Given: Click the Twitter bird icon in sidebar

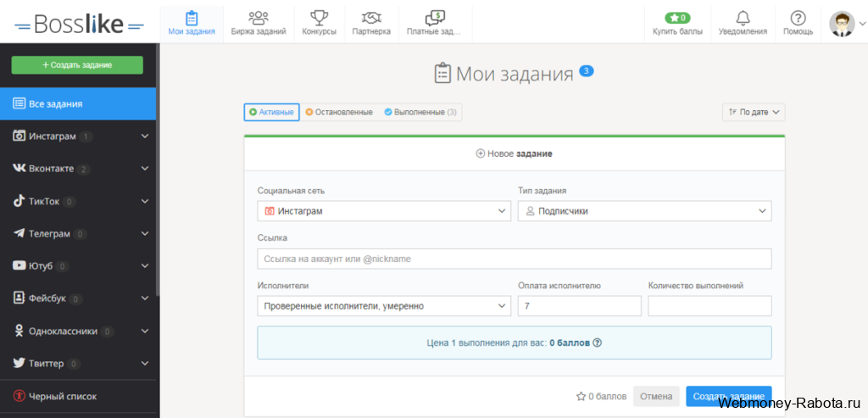Looking at the screenshot, I should click(19, 363).
